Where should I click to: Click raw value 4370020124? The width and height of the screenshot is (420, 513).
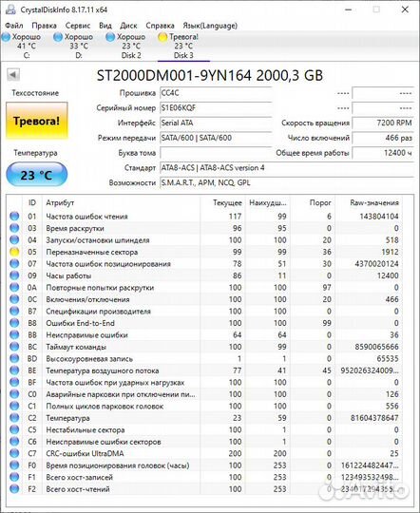pyautogui.click(x=377, y=264)
